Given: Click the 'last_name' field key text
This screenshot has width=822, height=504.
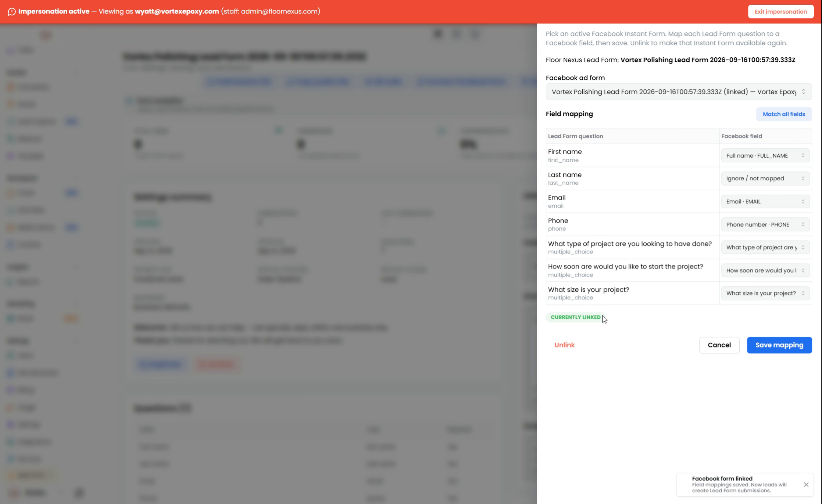Looking at the screenshot, I should tap(563, 183).
